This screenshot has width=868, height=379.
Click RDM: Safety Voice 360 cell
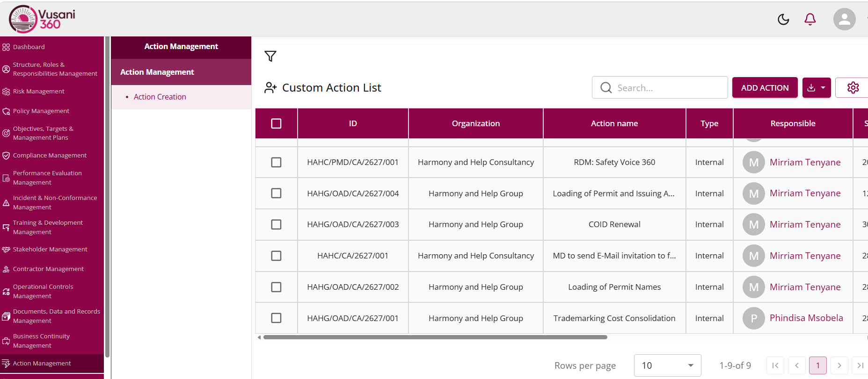(614, 162)
